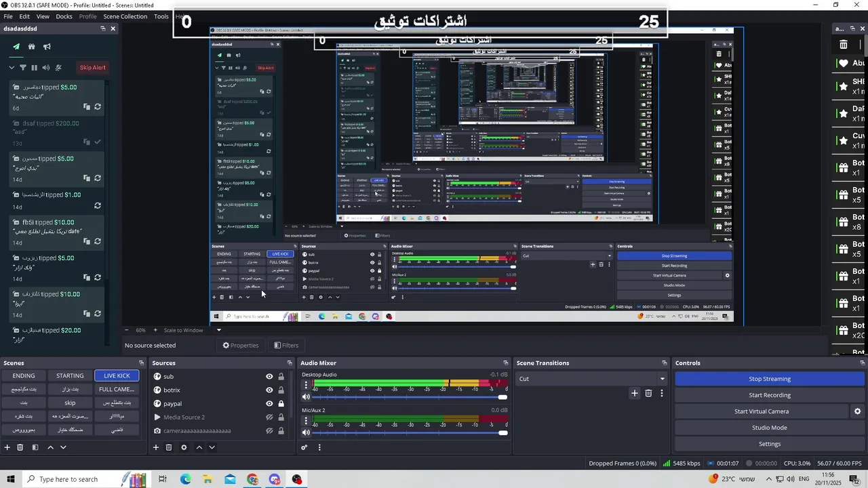The height and width of the screenshot is (488, 868).
Task: Show the camera source via eye icon
Action: 269,431
